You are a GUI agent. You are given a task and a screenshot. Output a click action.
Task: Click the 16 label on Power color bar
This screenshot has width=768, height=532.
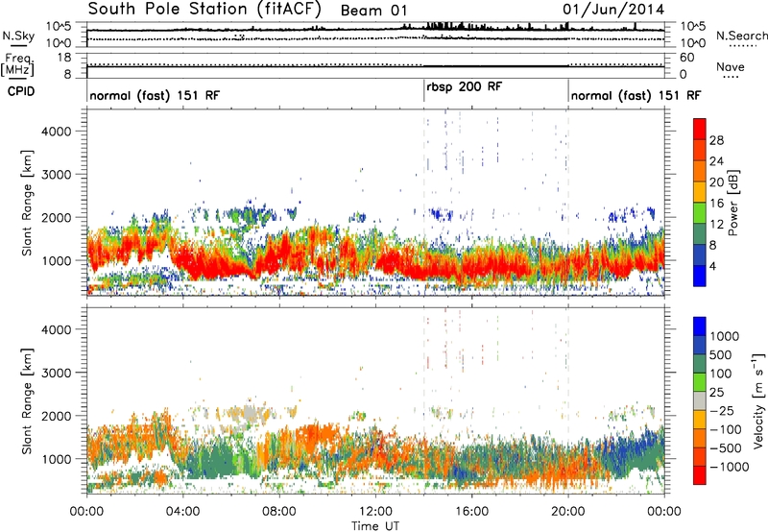tap(716, 203)
